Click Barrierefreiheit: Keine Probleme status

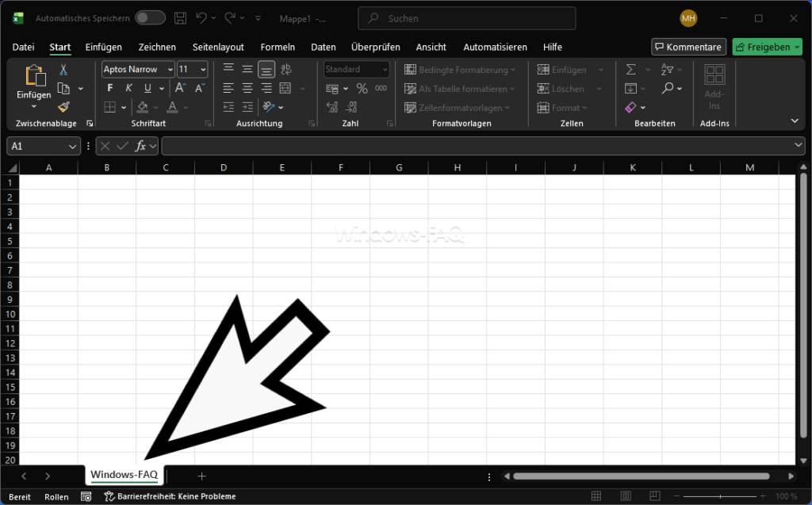pos(170,496)
